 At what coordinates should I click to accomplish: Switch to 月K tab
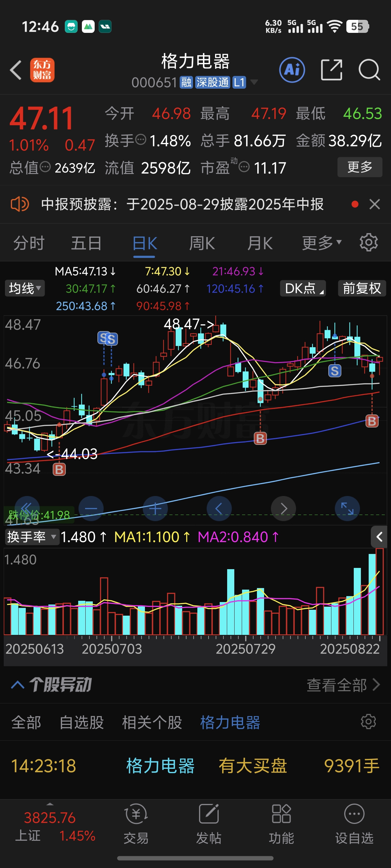point(260,243)
